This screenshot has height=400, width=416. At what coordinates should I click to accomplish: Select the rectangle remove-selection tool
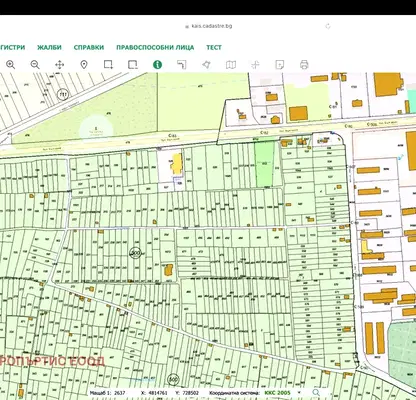(x=133, y=64)
